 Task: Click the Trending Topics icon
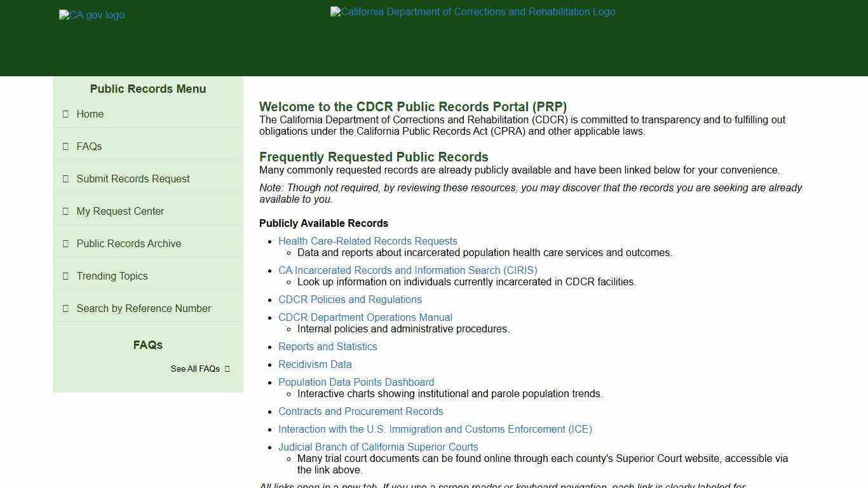point(66,276)
